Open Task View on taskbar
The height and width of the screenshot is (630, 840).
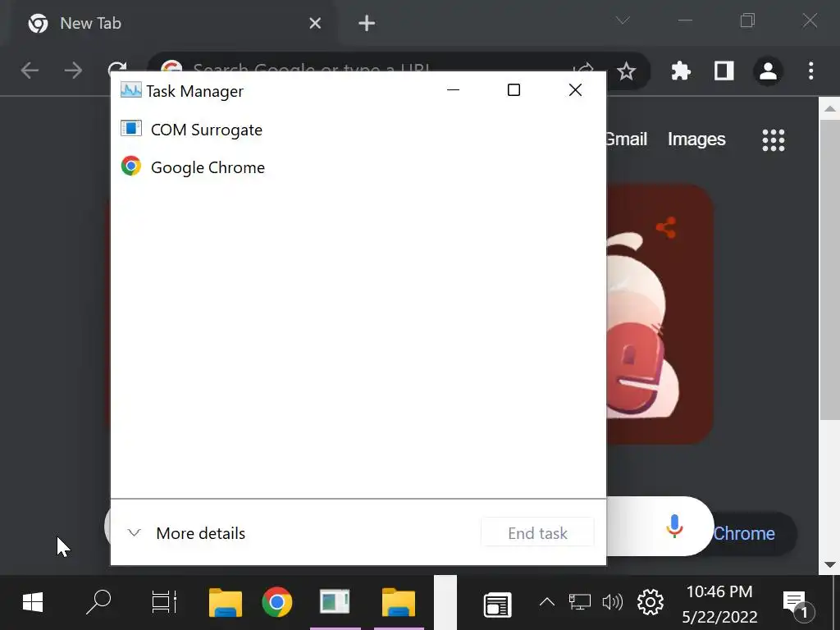[164, 603]
